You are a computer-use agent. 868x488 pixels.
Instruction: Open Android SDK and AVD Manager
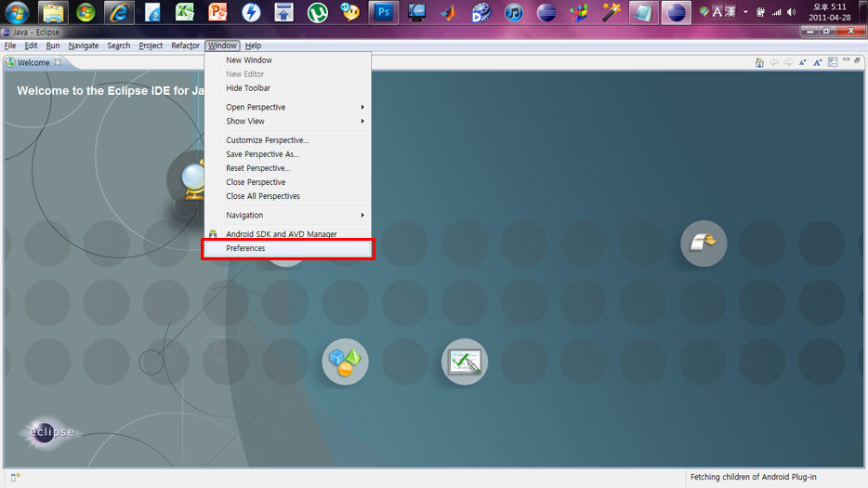tap(288, 233)
